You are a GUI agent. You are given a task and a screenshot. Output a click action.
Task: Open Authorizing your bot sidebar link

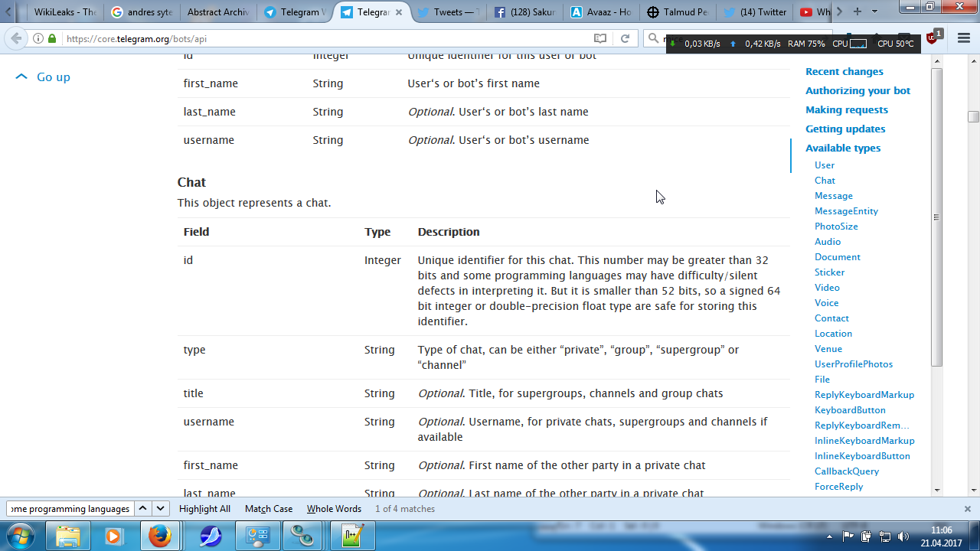point(858,90)
